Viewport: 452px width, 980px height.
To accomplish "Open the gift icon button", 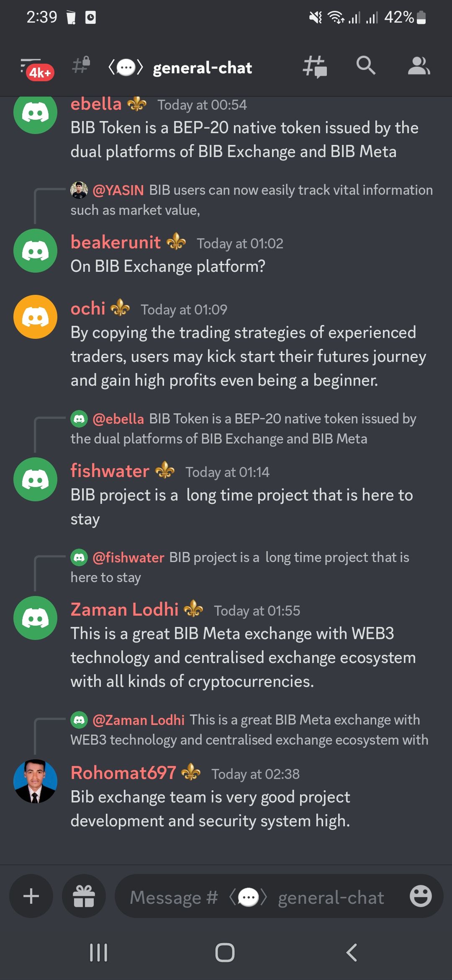I will [84, 896].
